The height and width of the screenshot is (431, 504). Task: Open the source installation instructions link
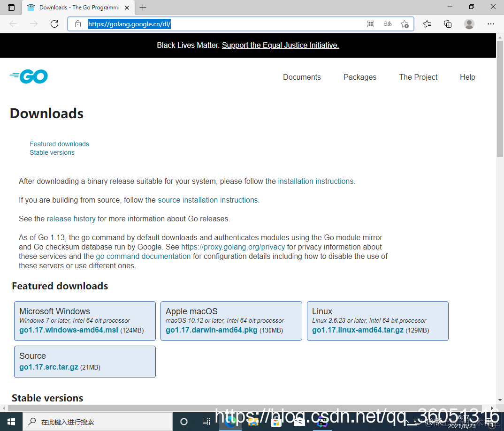[x=207, y=200]
